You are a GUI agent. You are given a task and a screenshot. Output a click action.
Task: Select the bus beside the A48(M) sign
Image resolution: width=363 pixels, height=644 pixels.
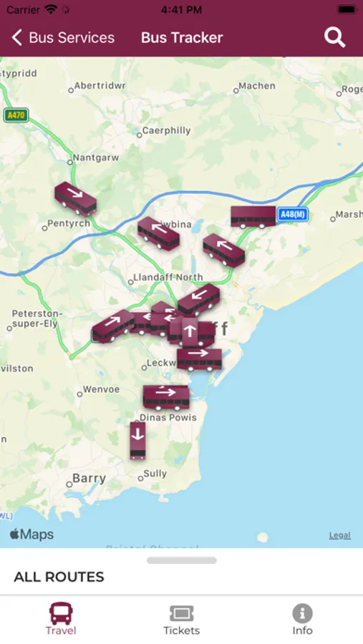coord(253,217)
